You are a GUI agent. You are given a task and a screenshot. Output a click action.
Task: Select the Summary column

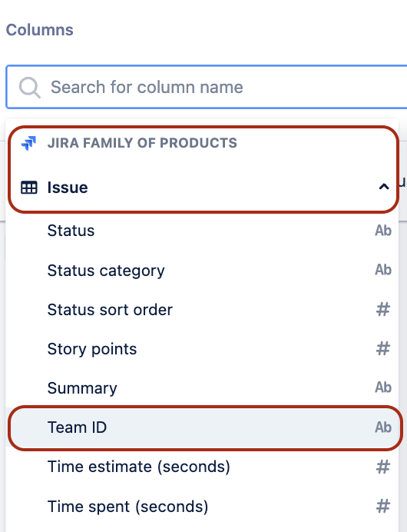click(x=202, y=388)
